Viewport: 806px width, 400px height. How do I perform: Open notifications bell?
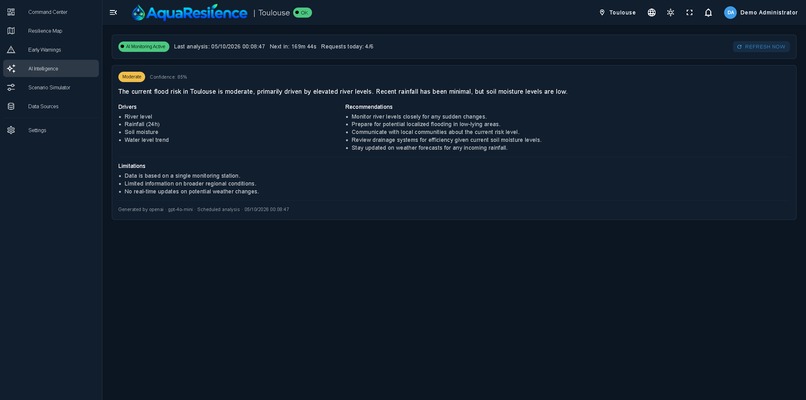(x=708, y=12)
